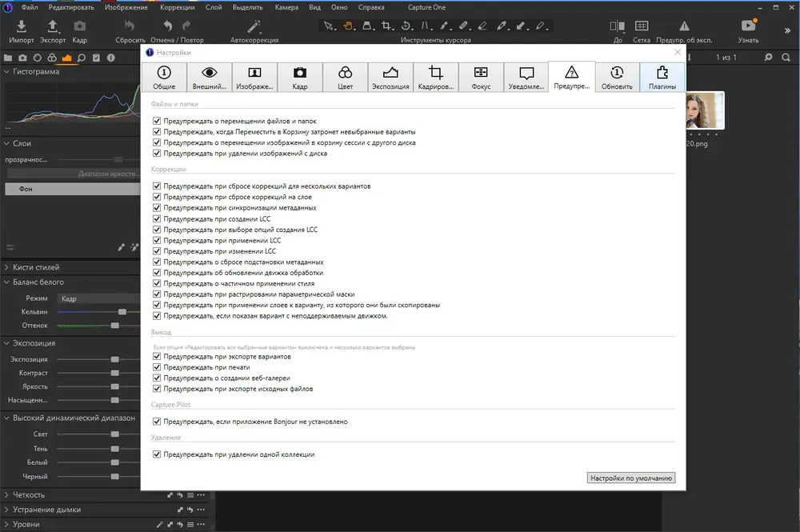Click the Импорт icon in the toolbar
800x532 pixels.
(21, 26)
